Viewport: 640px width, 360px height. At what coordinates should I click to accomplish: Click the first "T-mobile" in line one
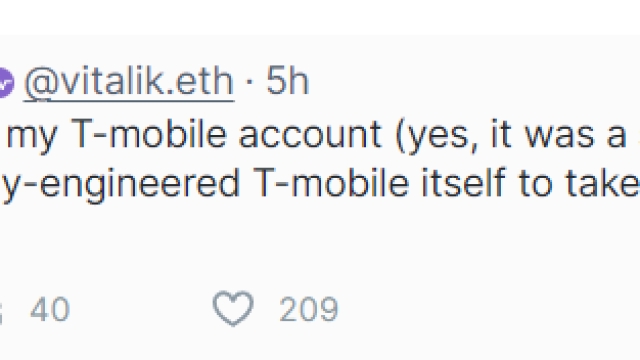pyautogui.click(x=149, y=134)
